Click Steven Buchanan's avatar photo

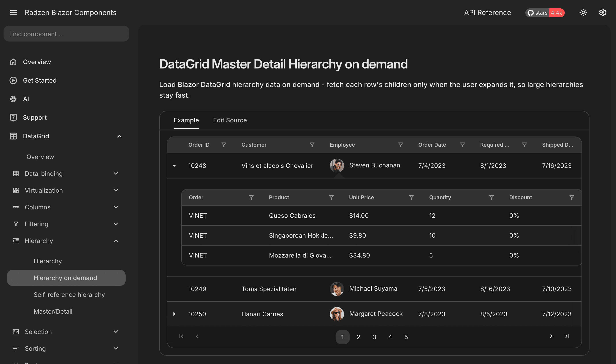coord(337,166)
